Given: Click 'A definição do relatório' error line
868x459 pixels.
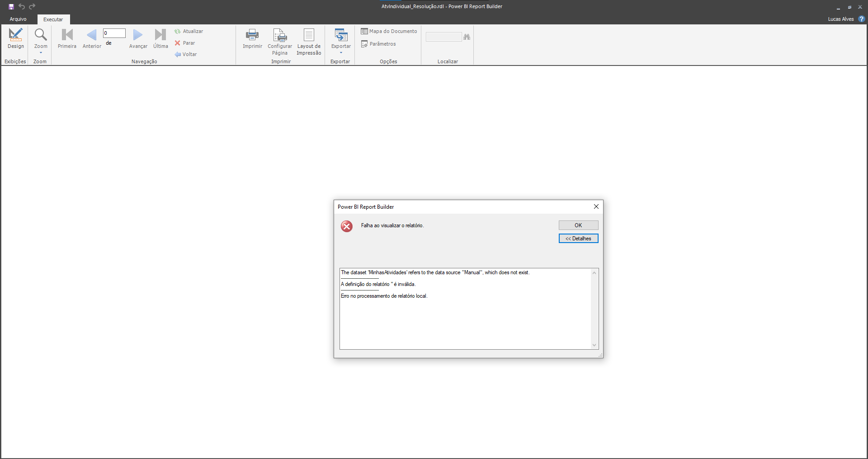Looking at the screenshot, I should tap(378, 284).
